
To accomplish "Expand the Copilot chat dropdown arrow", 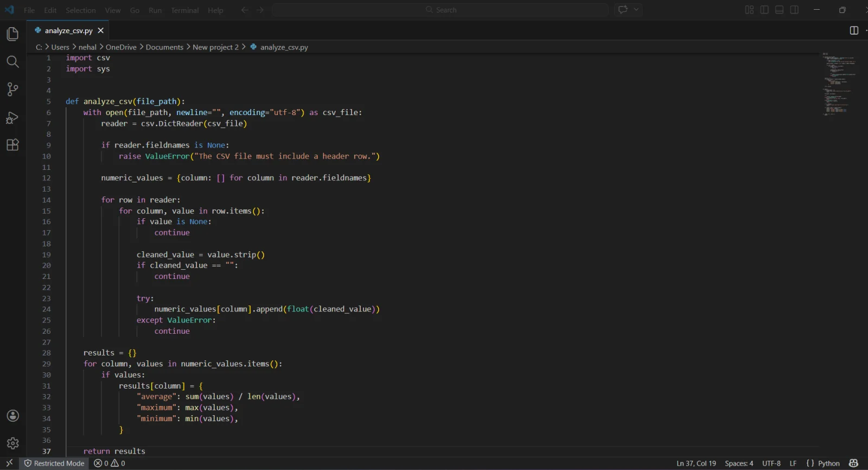I will [x=636, y=9].
